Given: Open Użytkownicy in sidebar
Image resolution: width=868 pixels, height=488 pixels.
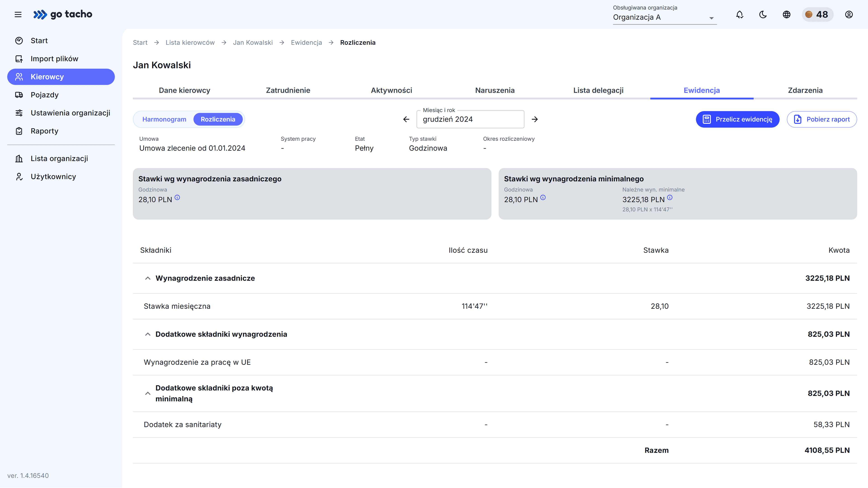Looking at the screenshot, I should click(61, 177).
